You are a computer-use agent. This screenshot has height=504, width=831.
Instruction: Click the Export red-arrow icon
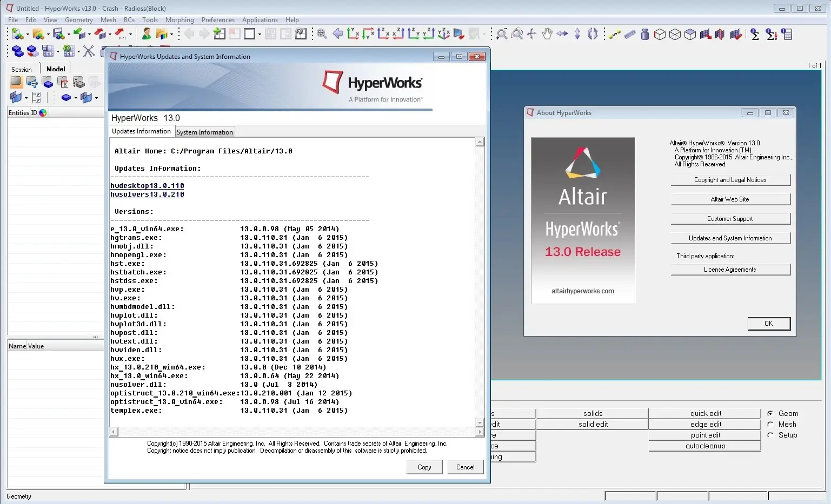click(x=100, y=34)
